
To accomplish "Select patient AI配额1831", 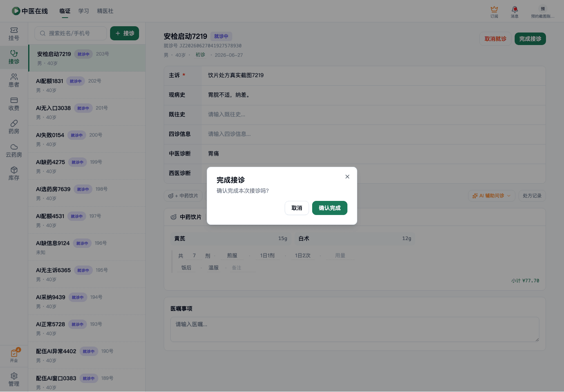I will coord(87,85).
